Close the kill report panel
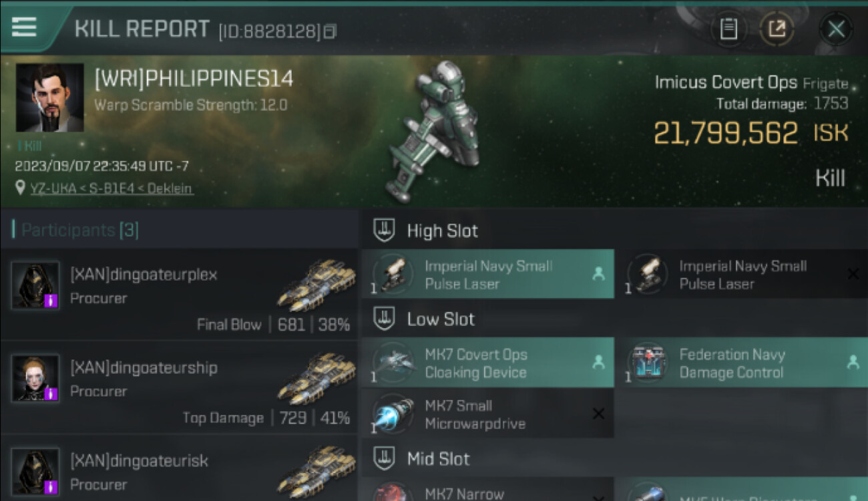Viewport: 868px width, 501px height. [836, 29]
